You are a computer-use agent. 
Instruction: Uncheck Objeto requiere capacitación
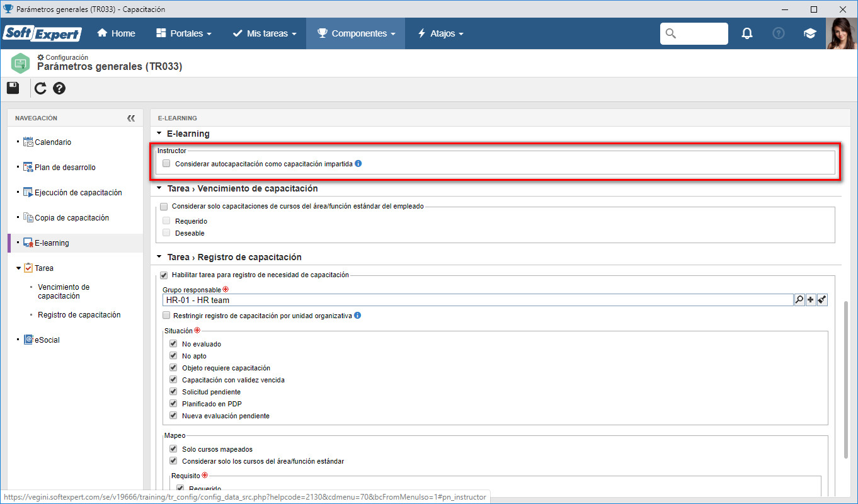(173, 368)
